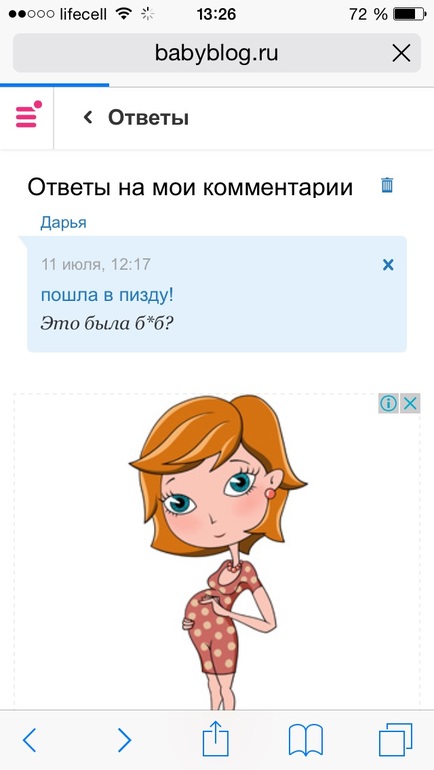Screen dimensions: 434x770
Task: Dismiss Дарья's reply with the blue X
Action: pos(388,265)
